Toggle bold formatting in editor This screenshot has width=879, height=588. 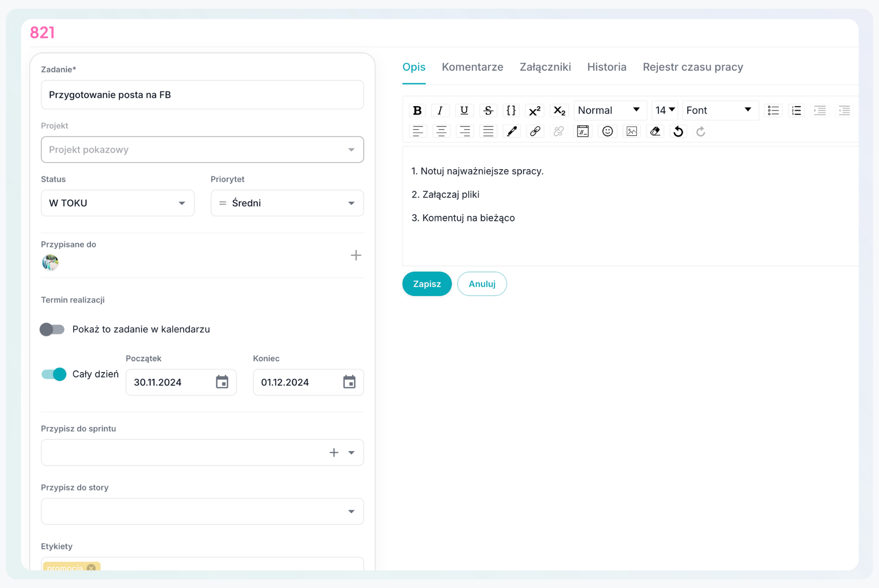pos(417,110)
